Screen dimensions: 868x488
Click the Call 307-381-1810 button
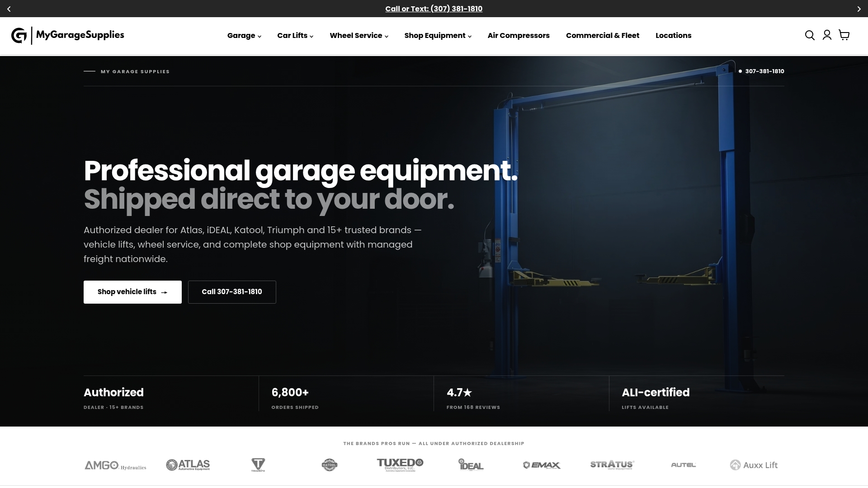point(232,292)
